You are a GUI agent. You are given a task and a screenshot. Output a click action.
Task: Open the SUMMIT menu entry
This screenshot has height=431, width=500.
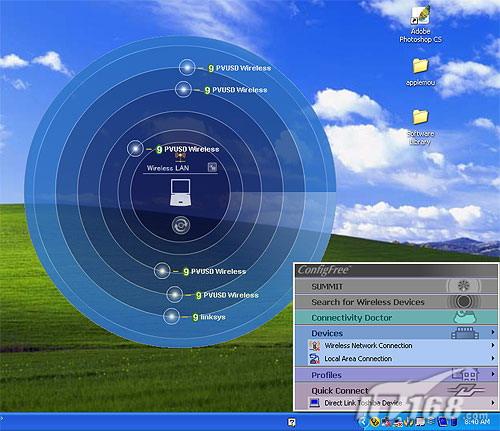(x=396, y=286)
